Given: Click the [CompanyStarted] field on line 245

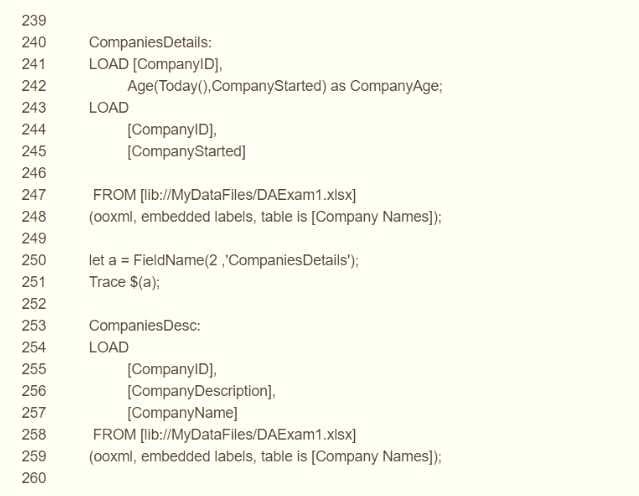Looking at the screenshot, I should [186, 151].
